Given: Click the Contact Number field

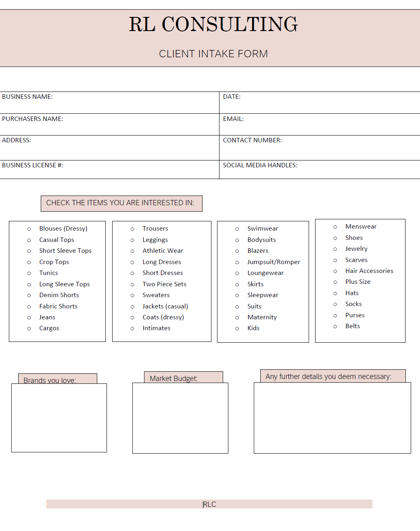Looking at the screenshot, I should [x=320, y=148].
